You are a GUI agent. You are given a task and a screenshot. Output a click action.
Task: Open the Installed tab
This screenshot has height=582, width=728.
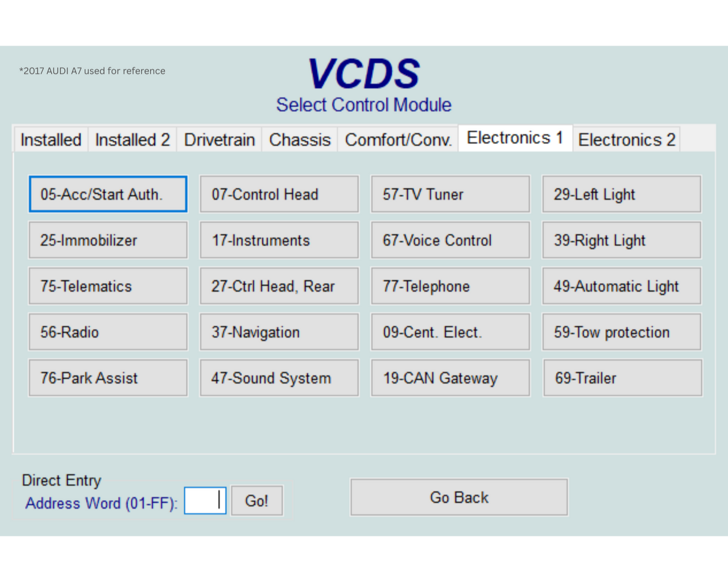click(x=51, y=140)
